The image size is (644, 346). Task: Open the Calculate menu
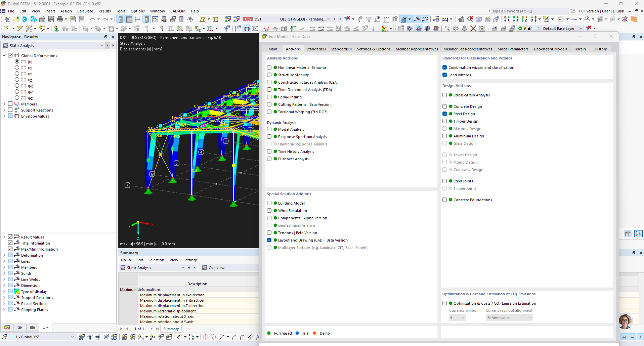(85, 11)
